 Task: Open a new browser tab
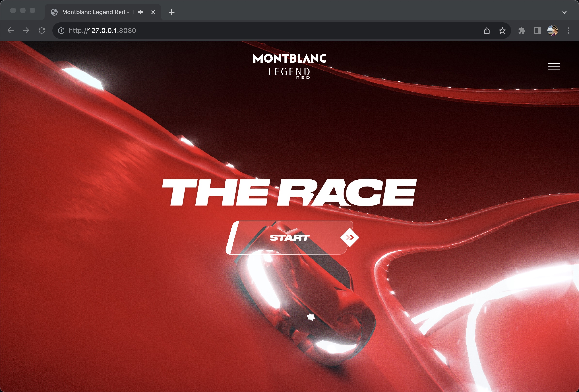click(171, 12)
